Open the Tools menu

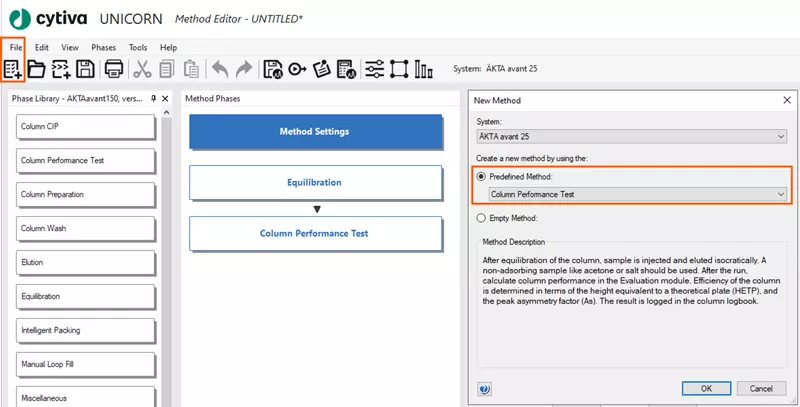(x=138, y=47)
